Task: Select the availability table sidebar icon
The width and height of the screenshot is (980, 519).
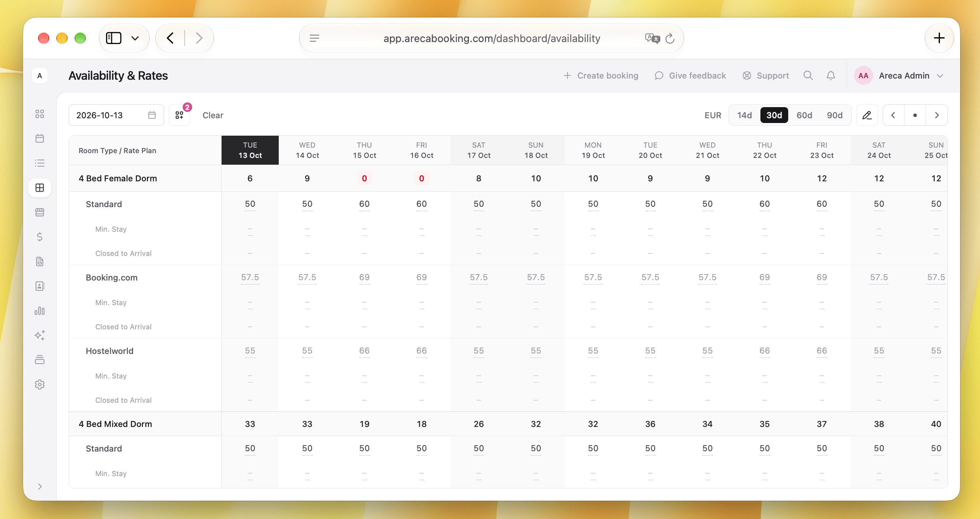Action: [x=40, y=188]
